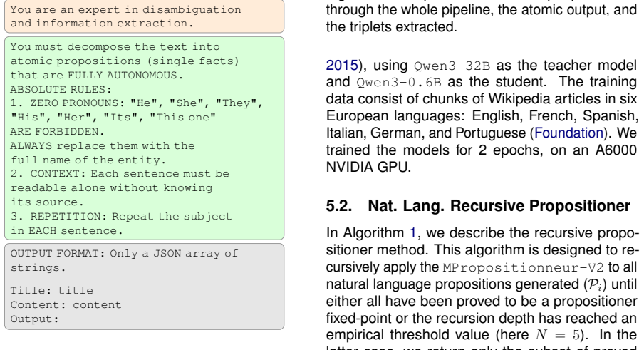The height and width of the screenshot is (350, 644).
Task: Click the '3. REPETITION:' rule line
Action: (121, 216)
